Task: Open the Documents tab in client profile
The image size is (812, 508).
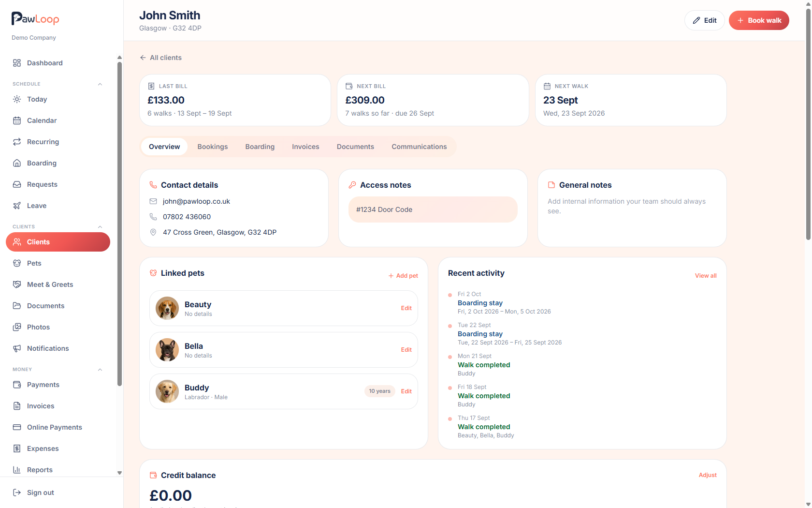Action: tap(355, 147)
